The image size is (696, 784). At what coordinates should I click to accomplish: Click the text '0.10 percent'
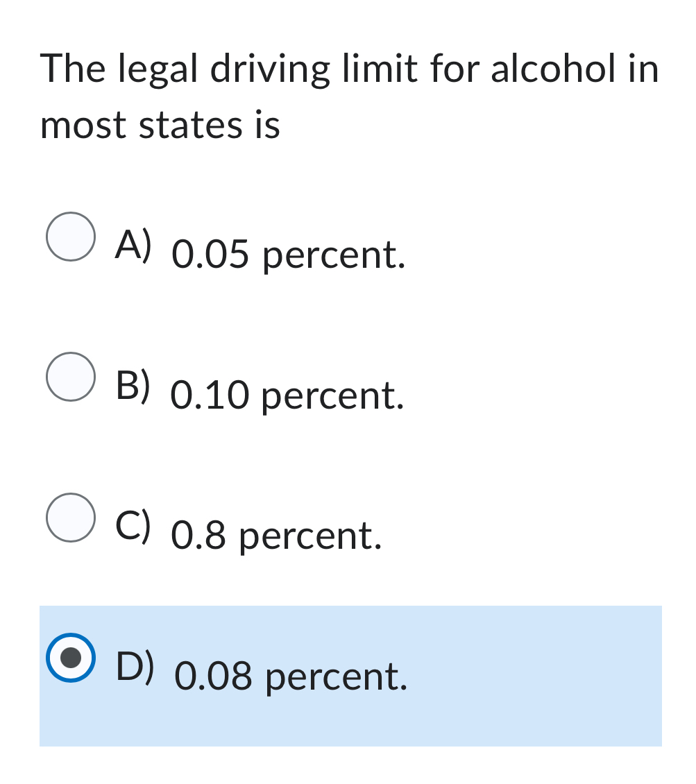coord(288,395)
